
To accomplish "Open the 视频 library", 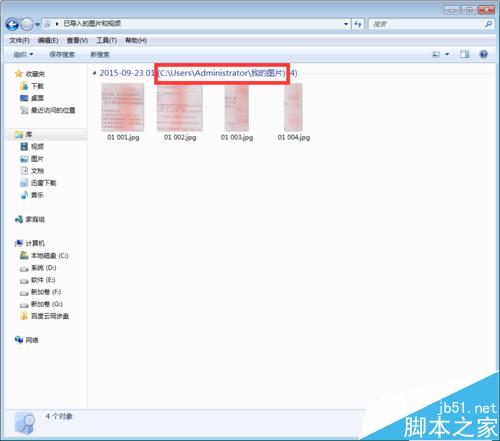I will pyautogui.click(x=37, y=147).
